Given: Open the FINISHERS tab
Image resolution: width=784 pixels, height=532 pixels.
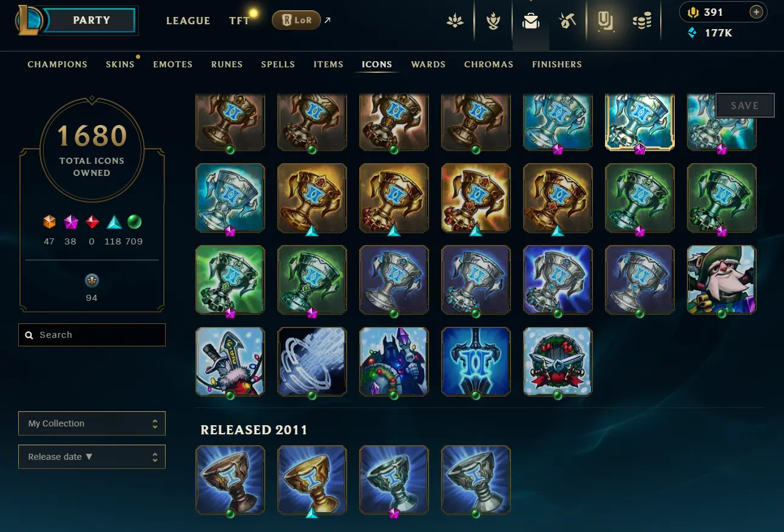Looking at the screenshot, I should 557,64.
